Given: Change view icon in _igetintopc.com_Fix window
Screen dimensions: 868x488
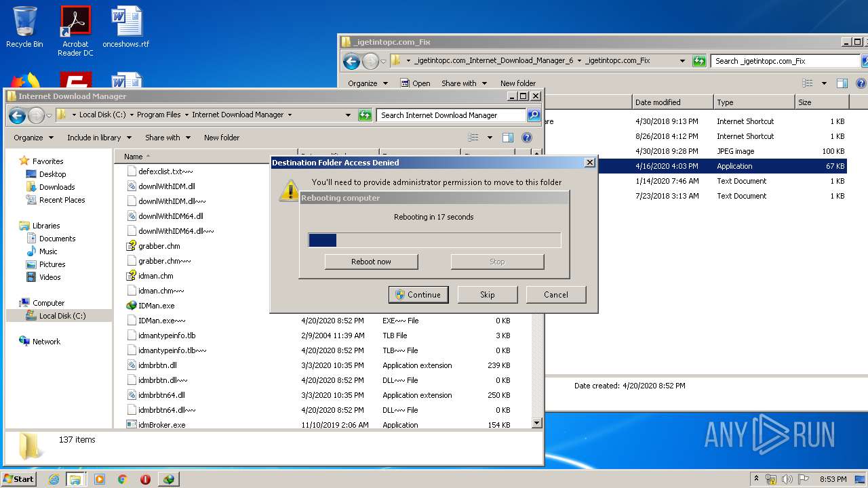Looking at the screenshot, I should (x=807, y=83).
